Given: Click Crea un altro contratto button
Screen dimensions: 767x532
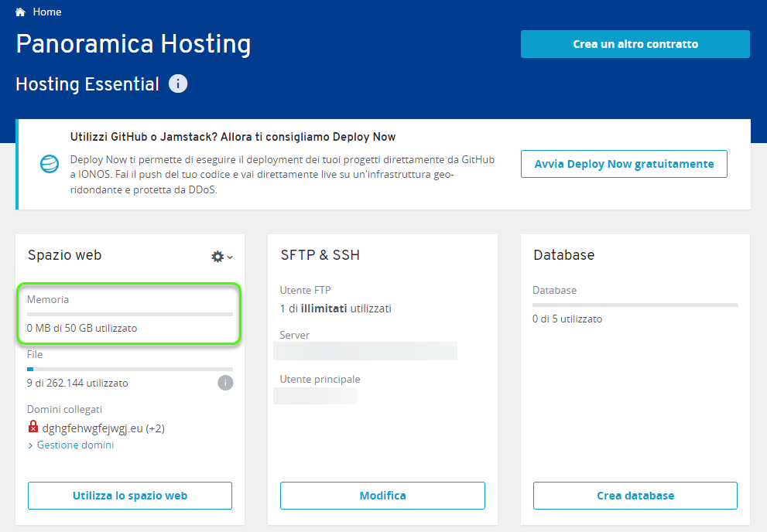Looking at the screenshot, I should pyautogui.click(x=635, y=44).
